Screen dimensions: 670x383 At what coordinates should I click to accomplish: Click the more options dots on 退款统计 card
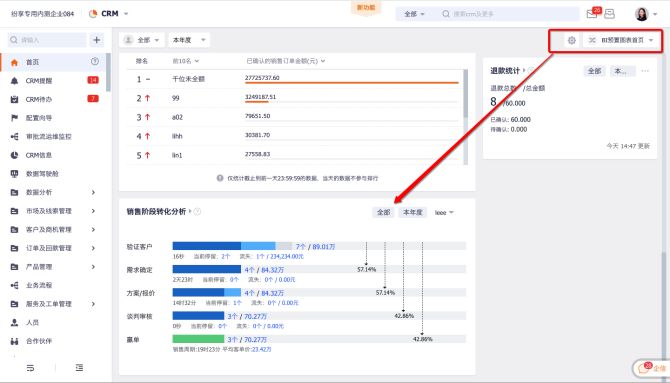pyautogui.click(x=645, y=71)
